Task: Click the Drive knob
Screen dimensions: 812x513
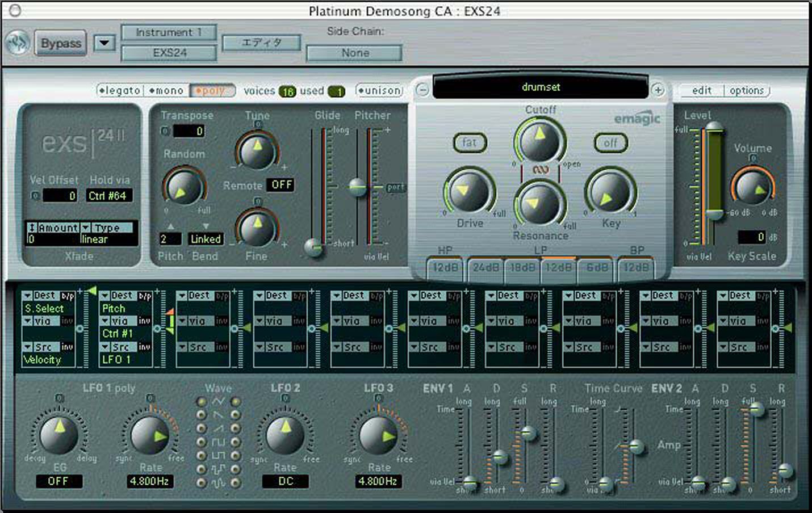Action: click(x=470, y=192)
